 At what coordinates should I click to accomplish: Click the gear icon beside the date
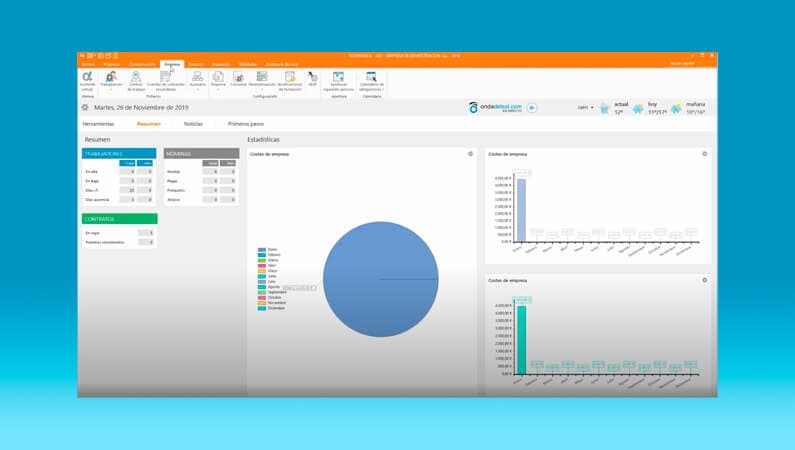coord(85,107)
